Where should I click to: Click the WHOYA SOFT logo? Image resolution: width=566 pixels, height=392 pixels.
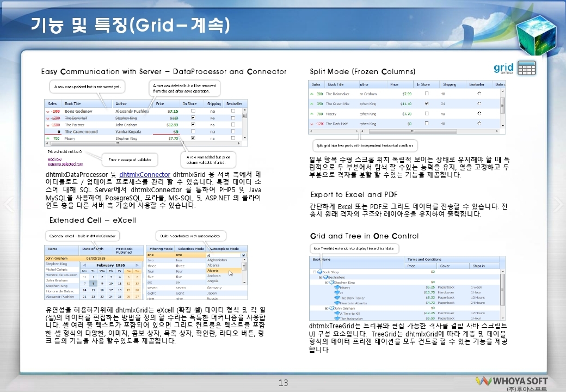[511, 381]
